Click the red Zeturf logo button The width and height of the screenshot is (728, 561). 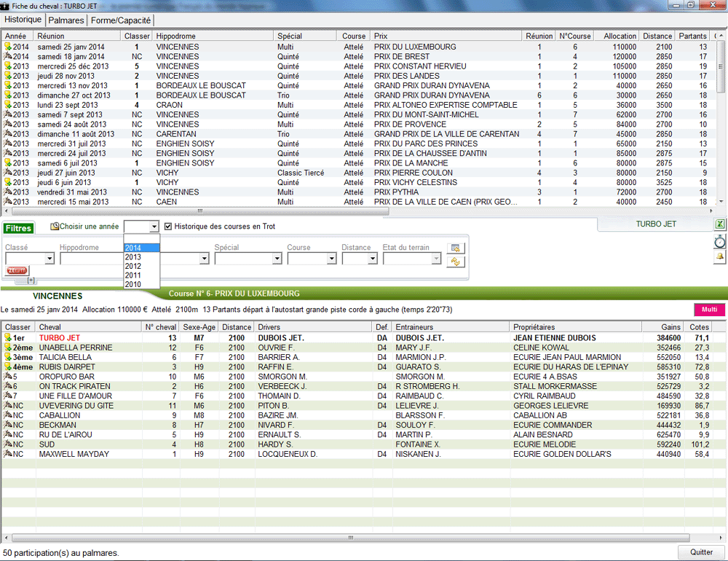tap(17, 270)
